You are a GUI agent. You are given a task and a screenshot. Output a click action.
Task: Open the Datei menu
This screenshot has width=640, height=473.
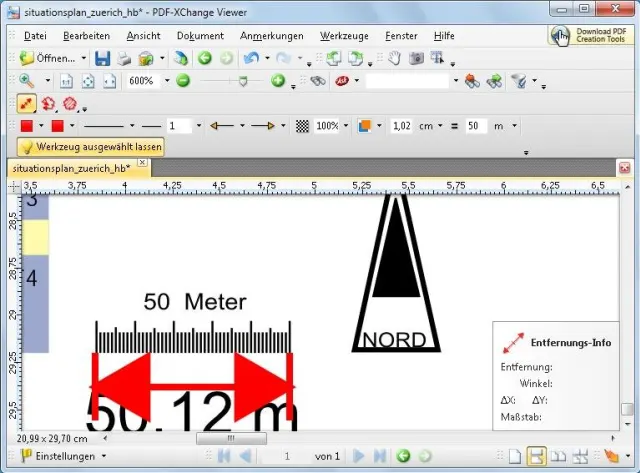pos(35,36)
